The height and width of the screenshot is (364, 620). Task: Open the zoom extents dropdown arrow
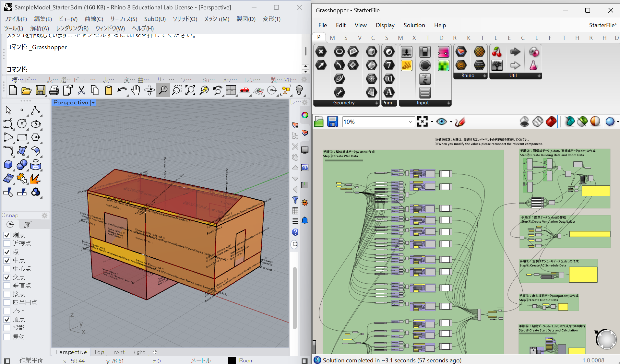[432, 122]
